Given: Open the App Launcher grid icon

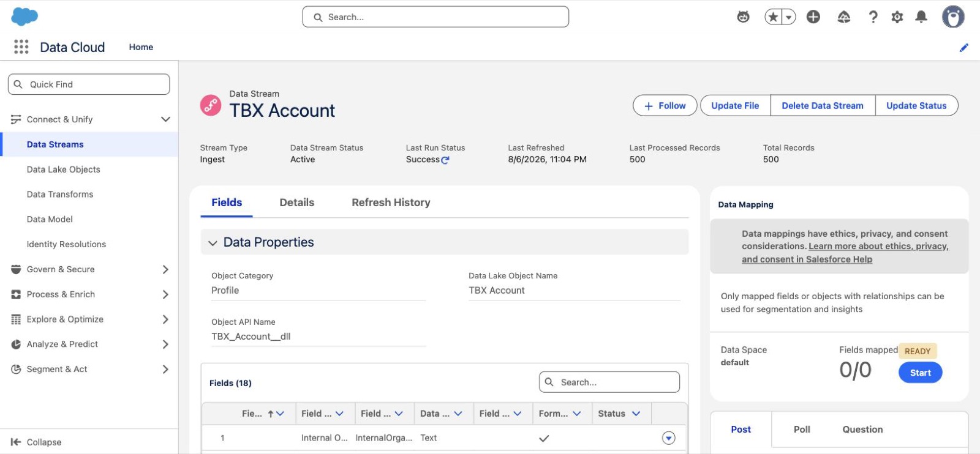Looking at the screenshot, I should click(x=21, y=47).
